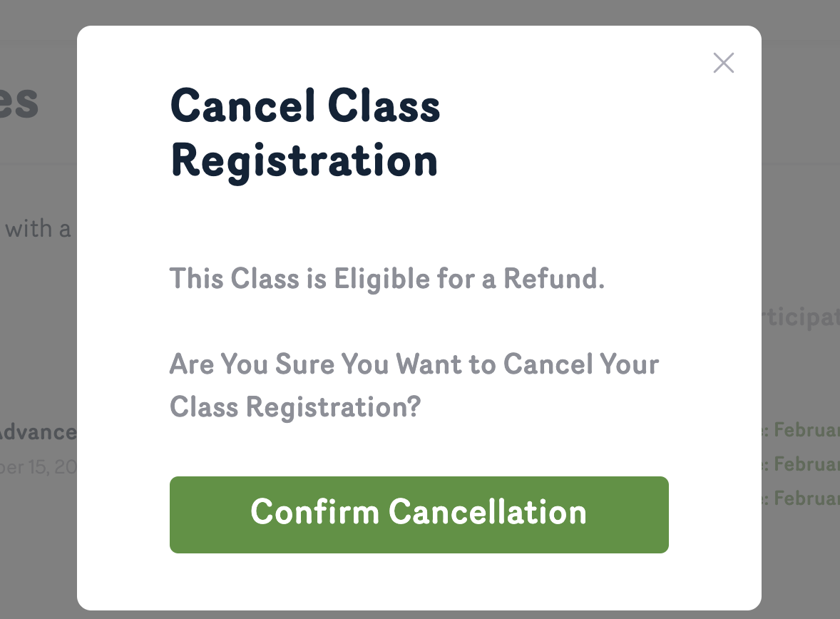Open the dimmed 'Advance' class entry
The width and height of the screenshot is (840, 619).
point(37,432)
